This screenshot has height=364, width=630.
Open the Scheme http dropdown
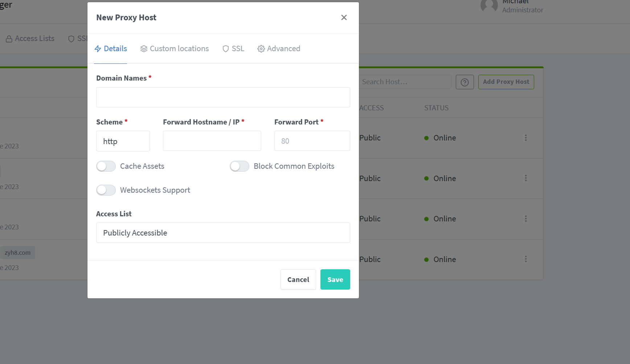pos(123,141)
